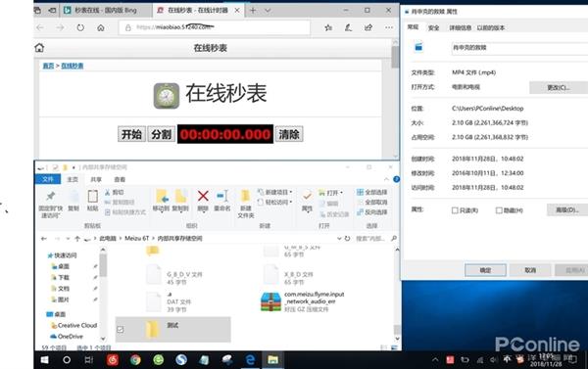Click the 在线秒表 breadcrumb link

click(x=72, y=66)
